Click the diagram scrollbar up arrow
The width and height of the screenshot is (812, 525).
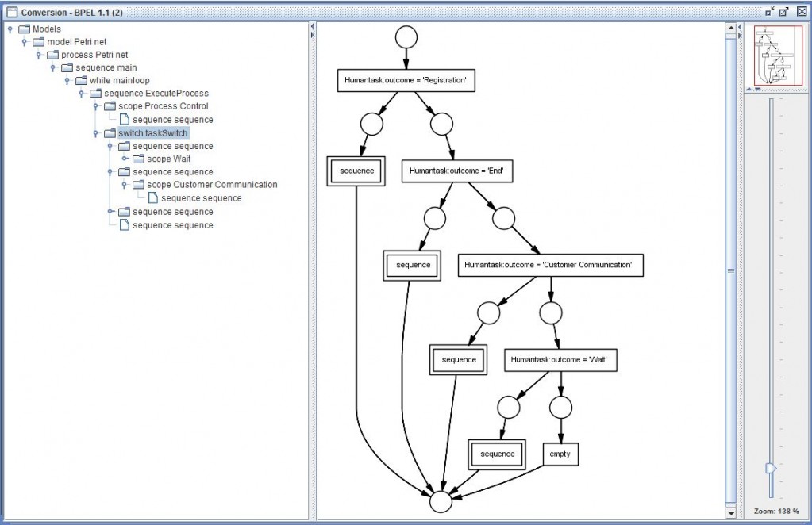[x=730, y=28]
